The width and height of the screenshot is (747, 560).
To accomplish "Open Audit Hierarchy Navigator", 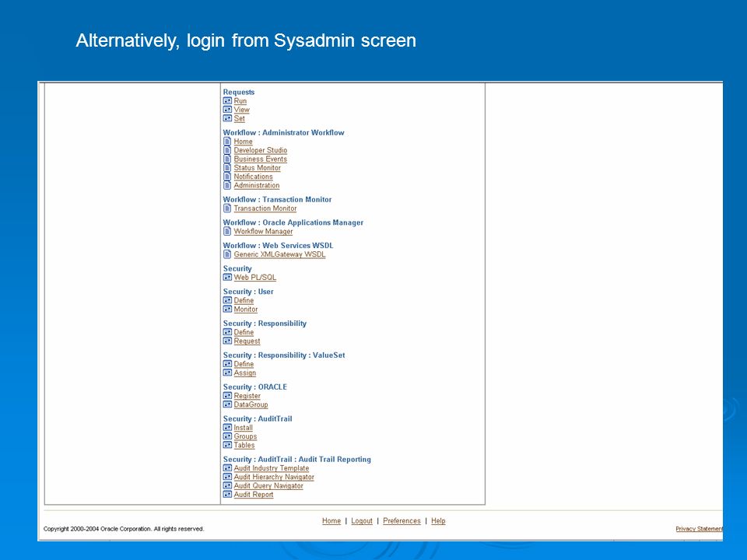I will tap(273, 477).
